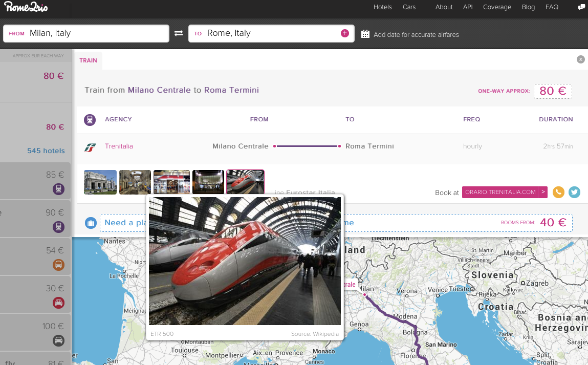This screenshot has height=365, width=588.
Task: Click the blue suitcase hotel icon
Action: (91, 223)
